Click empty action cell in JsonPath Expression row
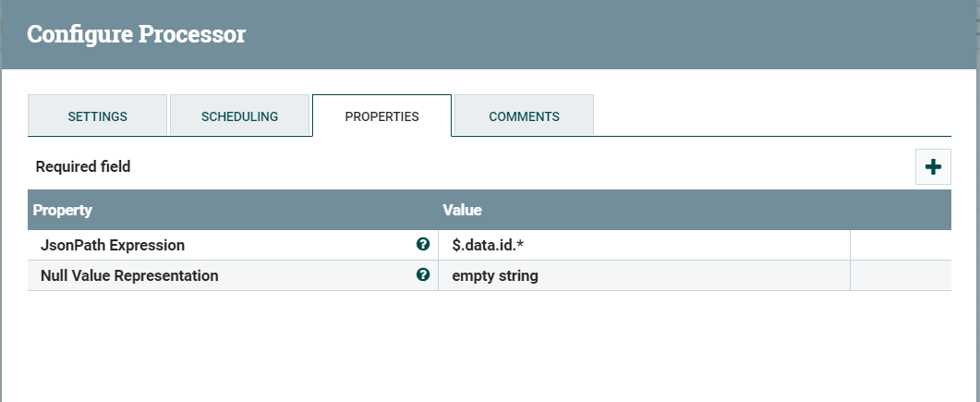980x402 pixels. [900, 246]
